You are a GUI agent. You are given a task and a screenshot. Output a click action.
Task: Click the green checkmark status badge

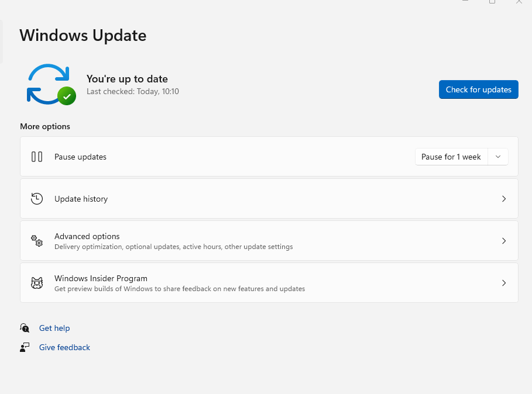tap(67, 96)
